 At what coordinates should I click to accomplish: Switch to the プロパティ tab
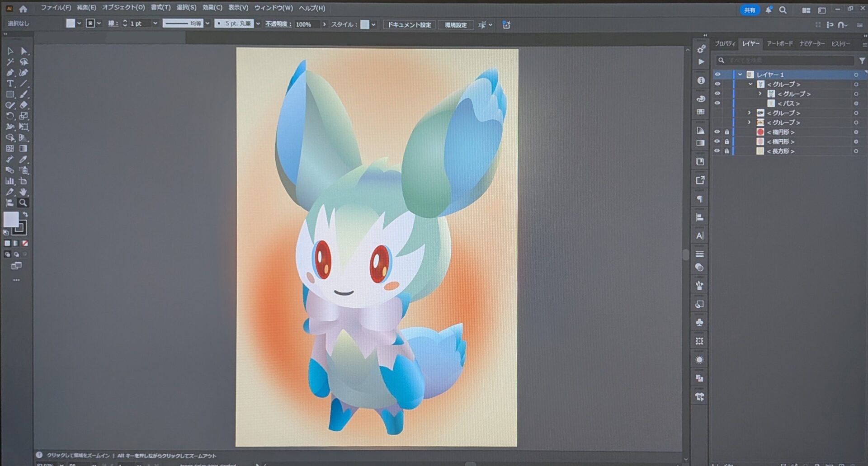[x=725, y=44]
